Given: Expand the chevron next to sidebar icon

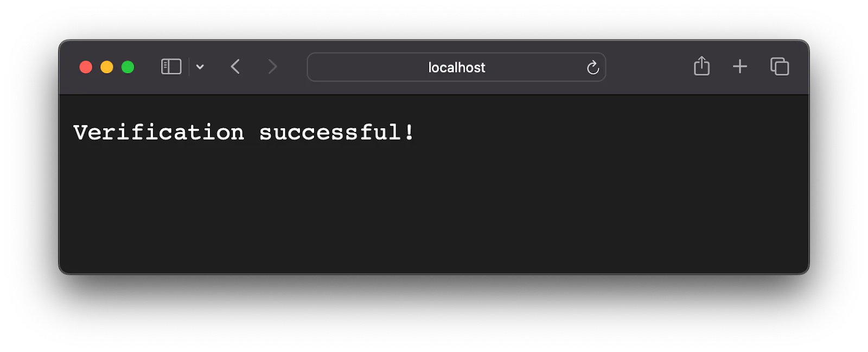Looking at the screenshot, I should [200, 67].
